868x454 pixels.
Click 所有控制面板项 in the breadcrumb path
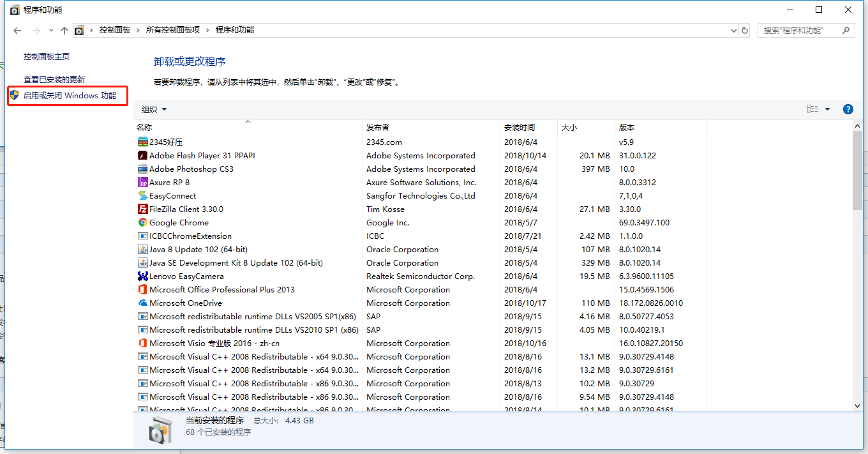click(x=173, y=30)
